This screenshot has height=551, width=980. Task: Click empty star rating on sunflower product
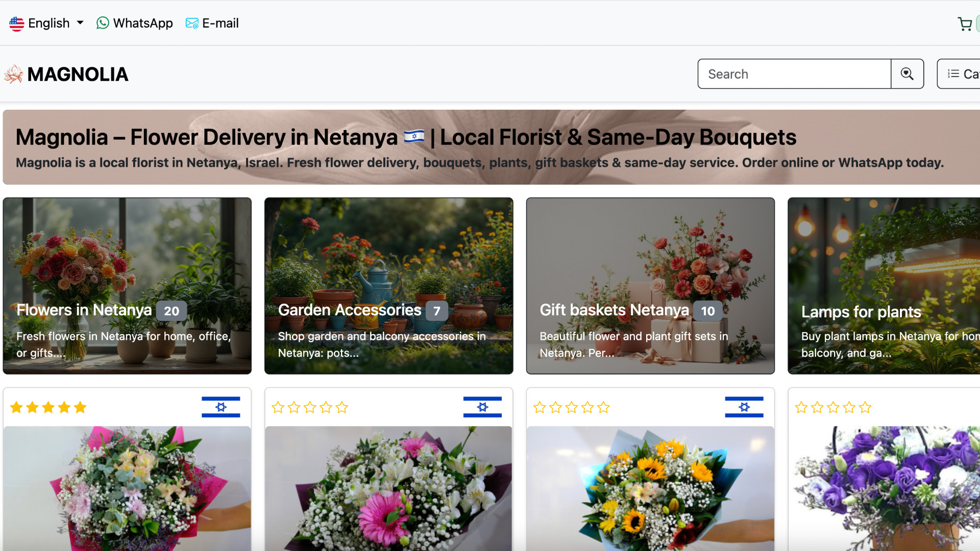[572, 408]
